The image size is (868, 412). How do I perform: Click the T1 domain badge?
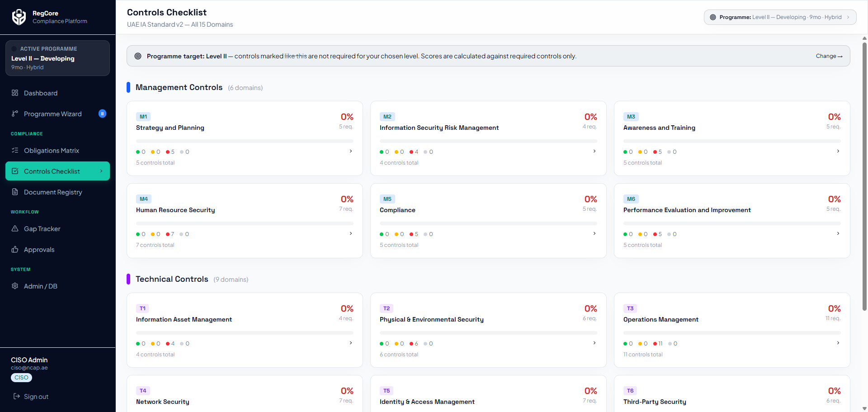pos(142,308)
